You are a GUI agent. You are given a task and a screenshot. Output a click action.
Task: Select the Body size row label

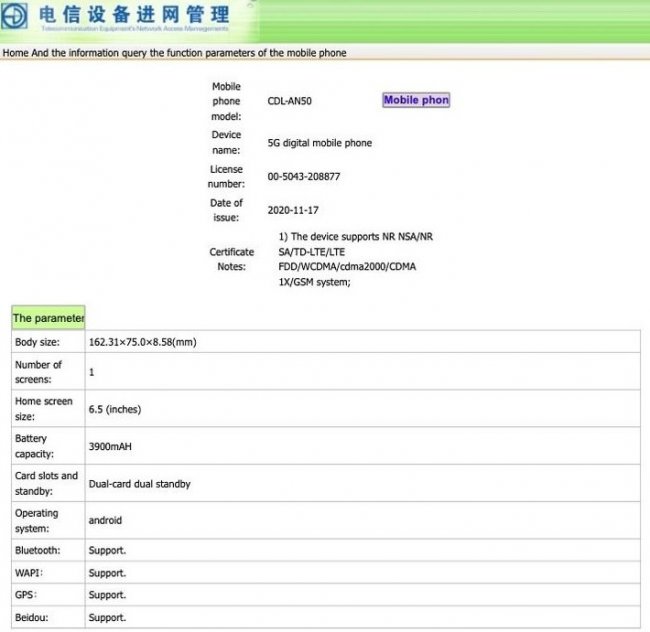[x=37, y=343]
